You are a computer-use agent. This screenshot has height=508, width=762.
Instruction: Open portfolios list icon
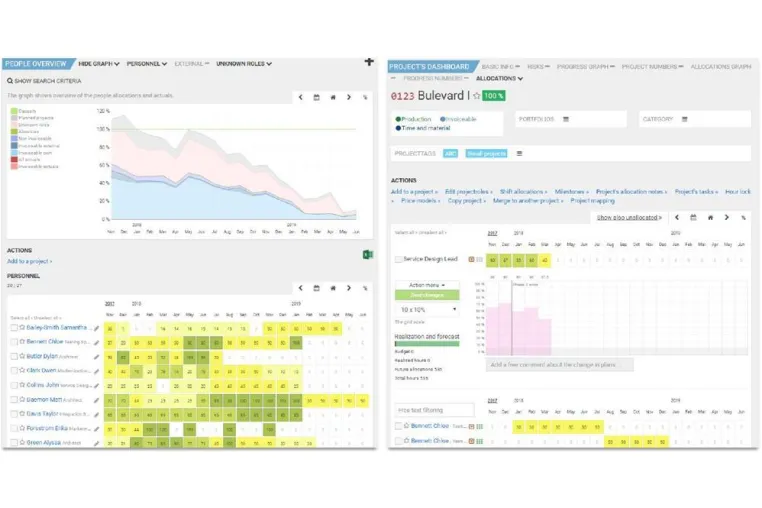click(x=566, y=119)
